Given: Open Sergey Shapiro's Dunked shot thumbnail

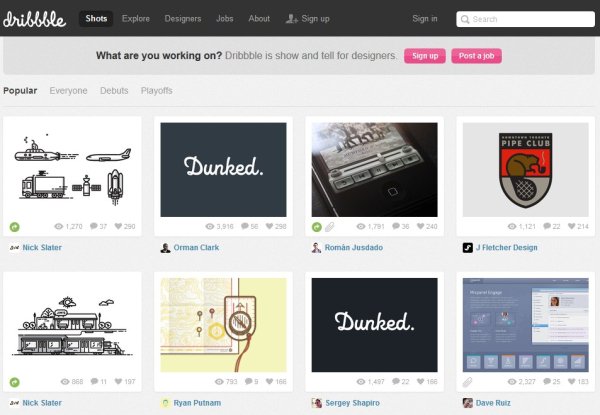Looking at the screenshot, I should (375, 325).
